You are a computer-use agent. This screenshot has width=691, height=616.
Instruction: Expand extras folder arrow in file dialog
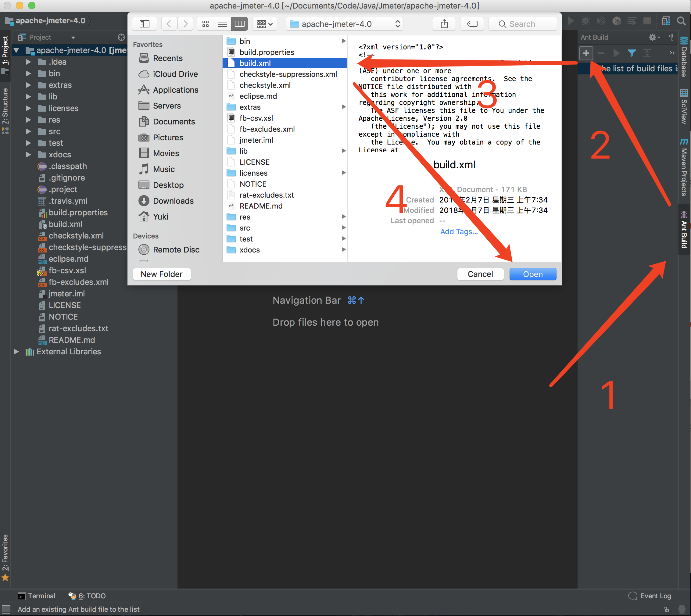point(343,107)
